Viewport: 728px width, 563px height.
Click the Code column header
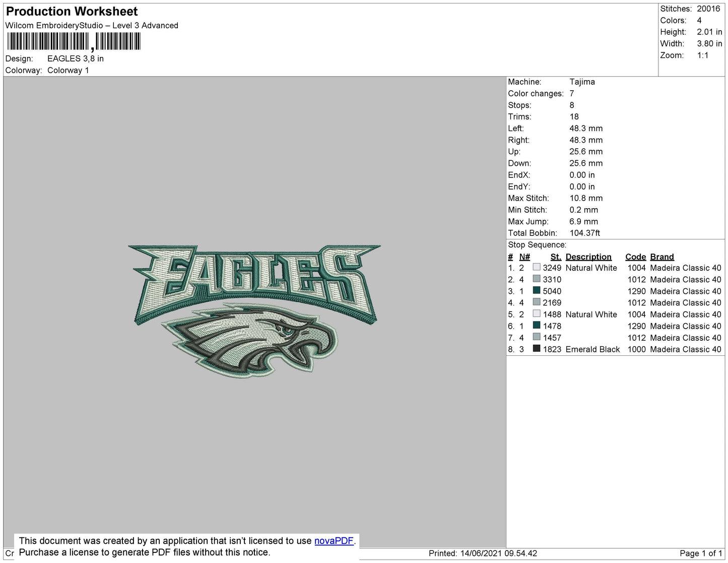635,257
